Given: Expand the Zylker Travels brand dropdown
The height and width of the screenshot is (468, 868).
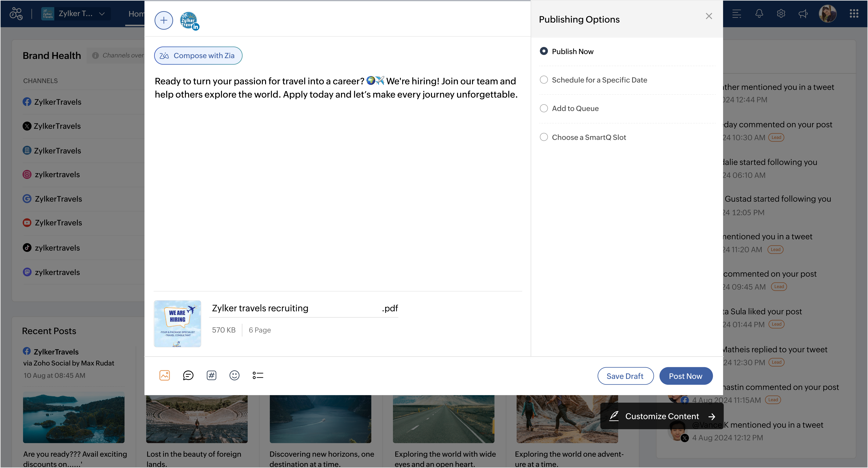Looking at the screenshot, I should click(102, 14).
